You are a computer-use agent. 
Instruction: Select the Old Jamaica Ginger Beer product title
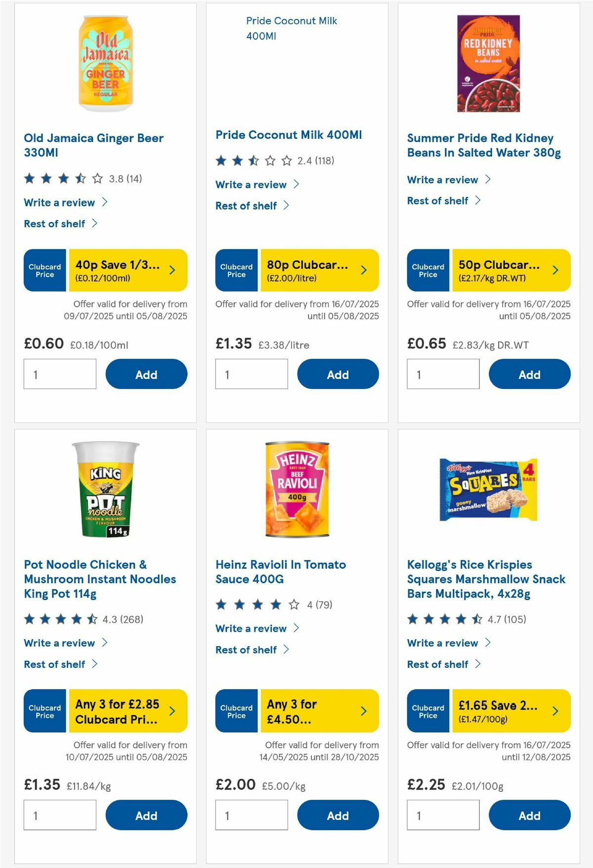click(x=93, y=145)
